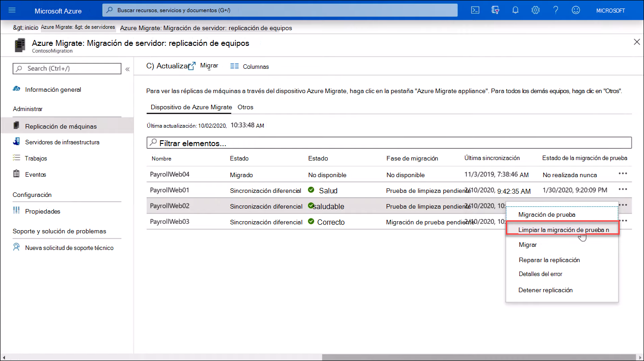This screenshot has width=644, height=361.
Task: Open the notifications bell
Action: tap(516, 10)
